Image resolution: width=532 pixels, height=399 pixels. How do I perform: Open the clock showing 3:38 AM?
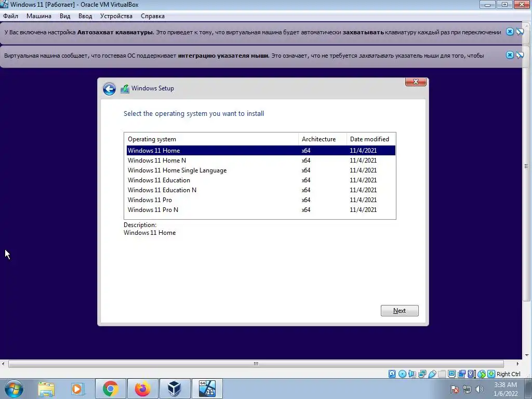[506, 389]
